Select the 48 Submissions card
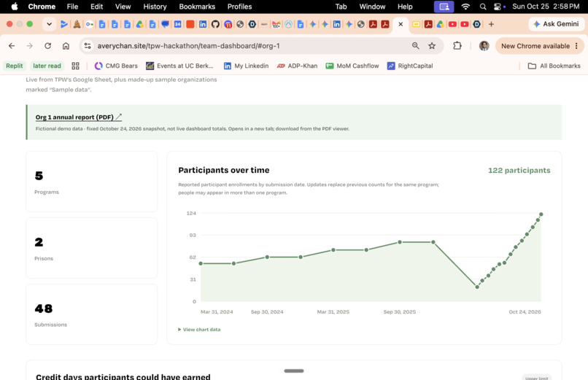This screenshot has width=588, height=380. [x=91, y=314]
